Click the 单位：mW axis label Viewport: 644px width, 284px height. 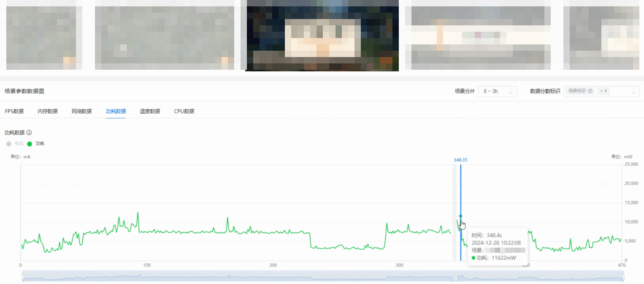622,157
